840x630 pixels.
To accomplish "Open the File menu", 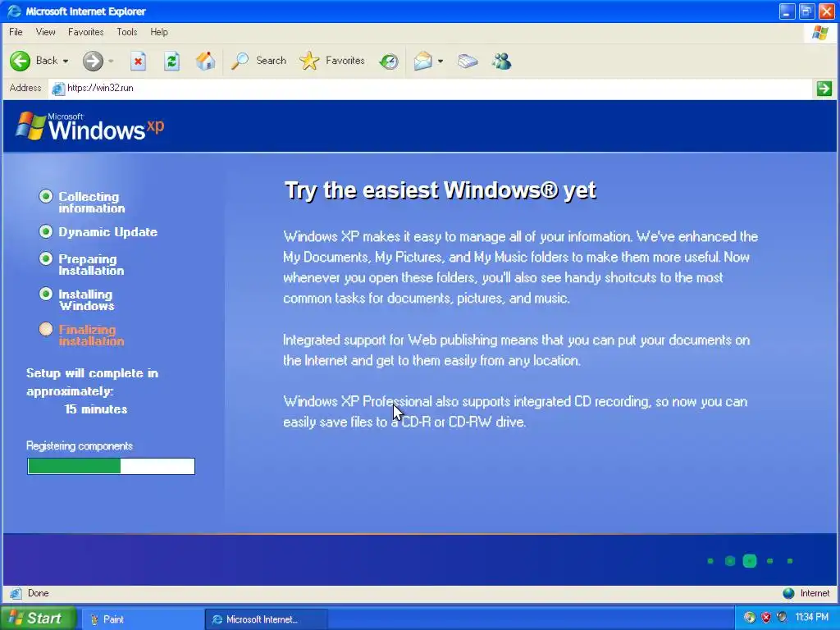I will 16,32.
